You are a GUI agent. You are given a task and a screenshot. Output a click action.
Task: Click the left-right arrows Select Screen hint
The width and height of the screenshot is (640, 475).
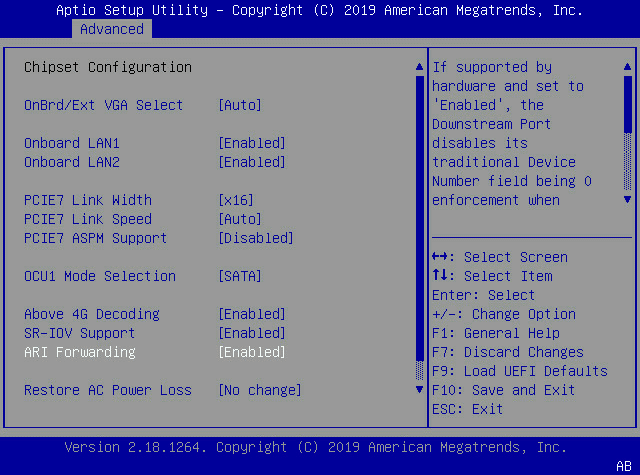tap(500, 257)
